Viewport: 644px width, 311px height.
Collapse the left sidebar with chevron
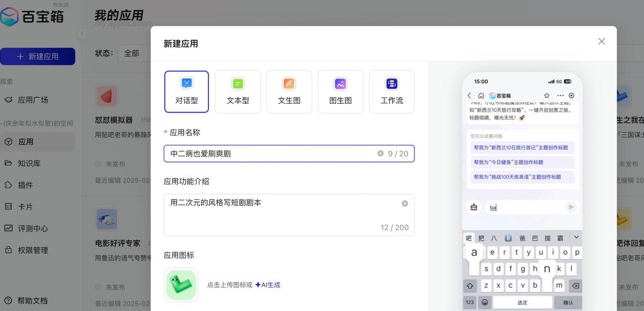point(81,34)
